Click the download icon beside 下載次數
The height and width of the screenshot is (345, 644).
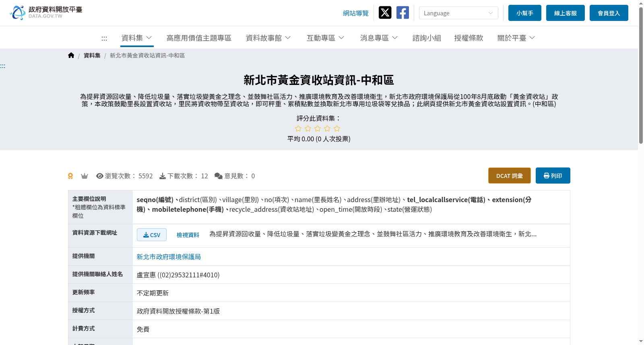point(163,176)
